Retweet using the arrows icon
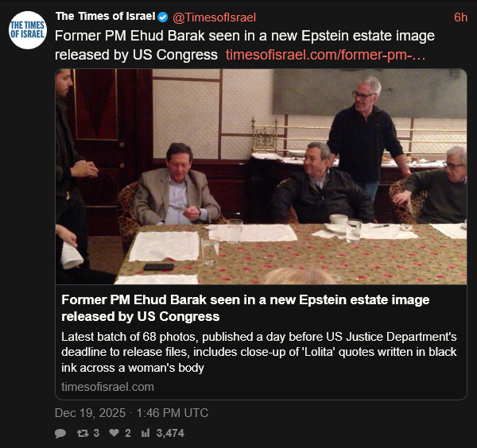 click(x=83, y=433)
